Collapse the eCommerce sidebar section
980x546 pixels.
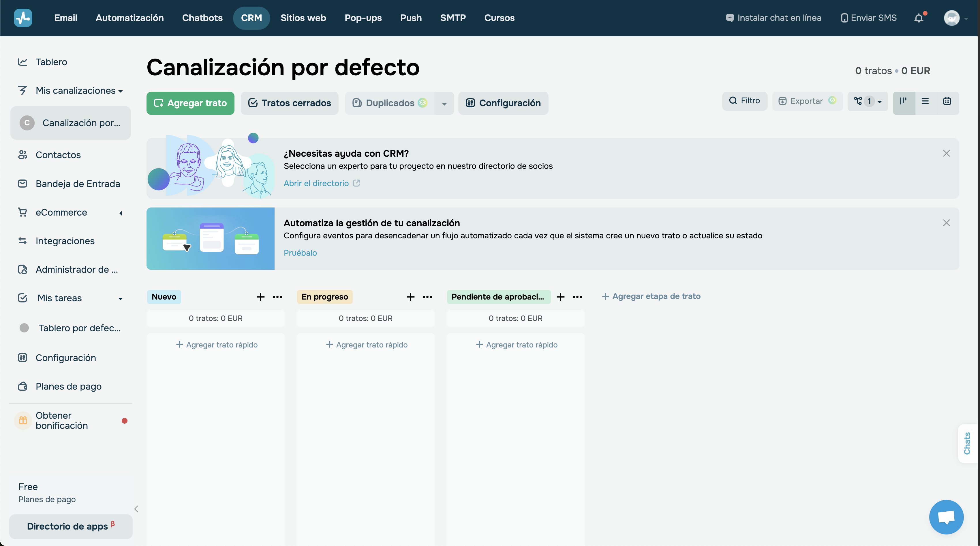pos(120,212)
